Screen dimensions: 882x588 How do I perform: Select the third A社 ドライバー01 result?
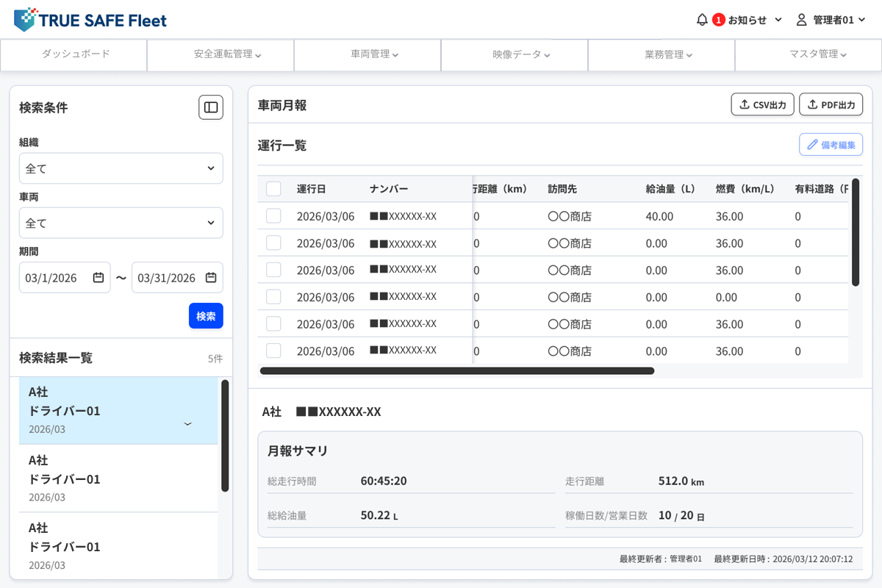(x=118, y=545)
